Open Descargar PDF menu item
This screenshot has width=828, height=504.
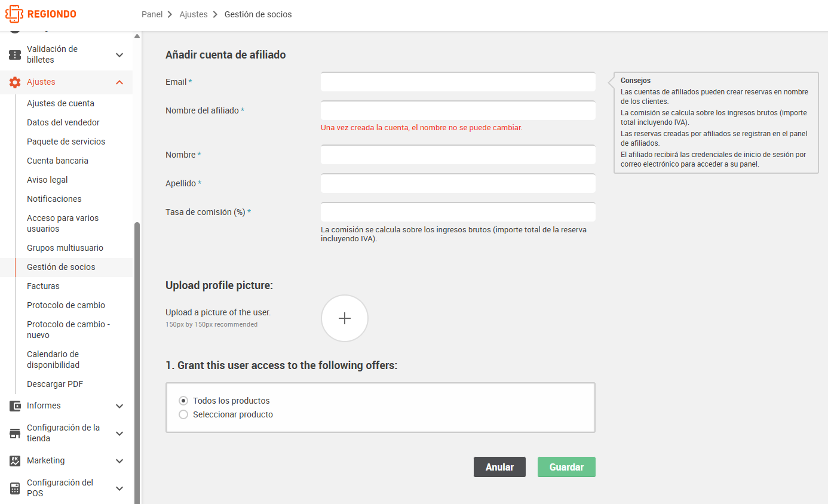tap(55, 384)
